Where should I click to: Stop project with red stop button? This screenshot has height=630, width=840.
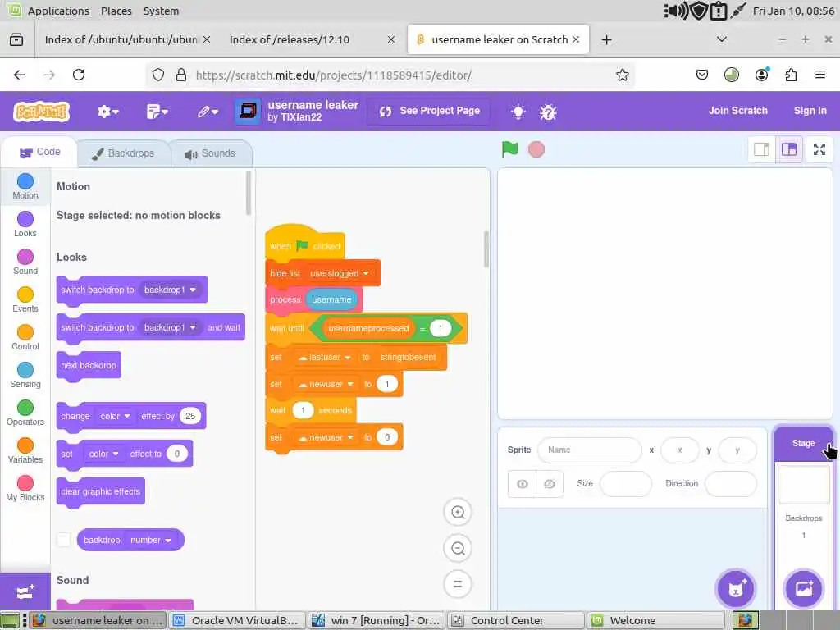coord(536,149)
